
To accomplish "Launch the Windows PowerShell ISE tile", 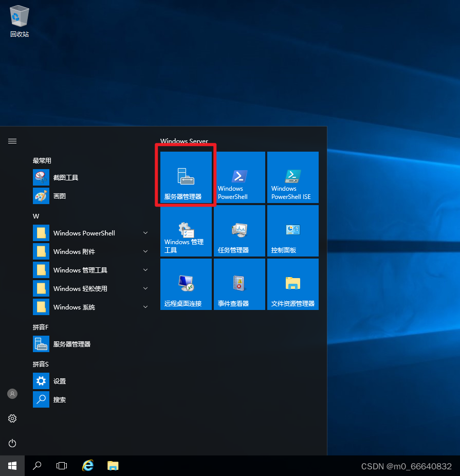I will click(293, 177).
